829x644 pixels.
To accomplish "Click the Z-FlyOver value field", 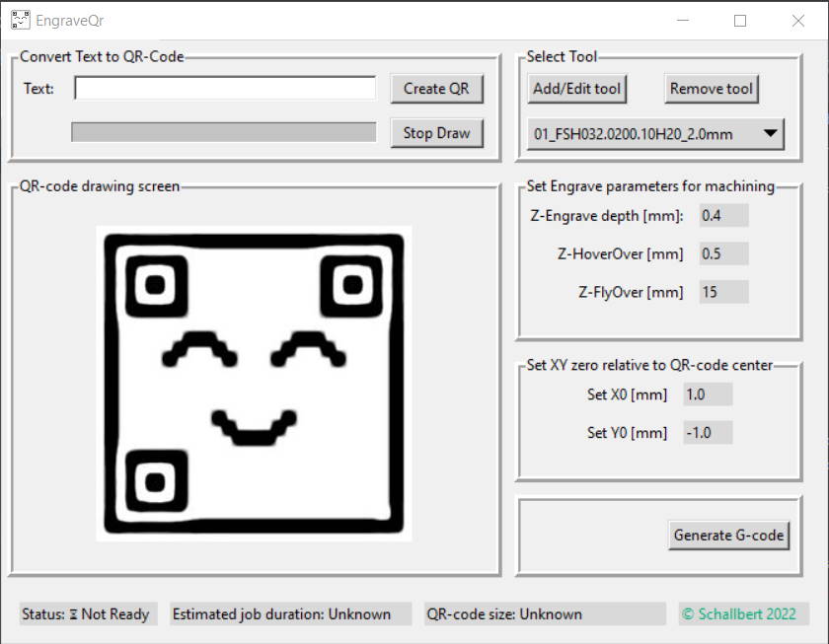I will [x=723, y=292].
